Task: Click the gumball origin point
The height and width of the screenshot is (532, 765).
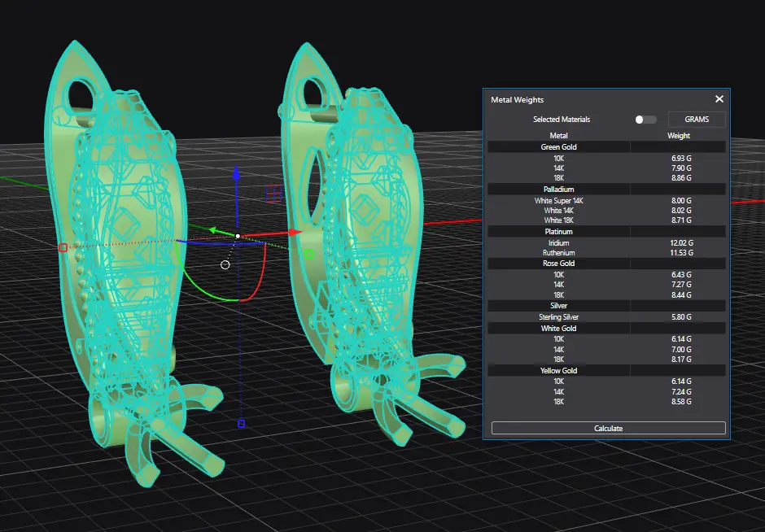Action: [x=238, y=236]
